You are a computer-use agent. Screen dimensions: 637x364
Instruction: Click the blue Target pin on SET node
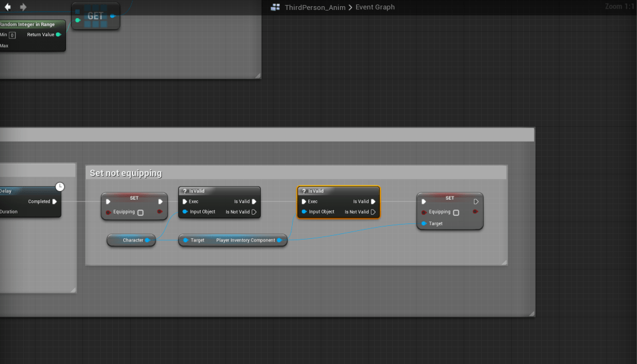pyautogui.click(x=424, y=223)
